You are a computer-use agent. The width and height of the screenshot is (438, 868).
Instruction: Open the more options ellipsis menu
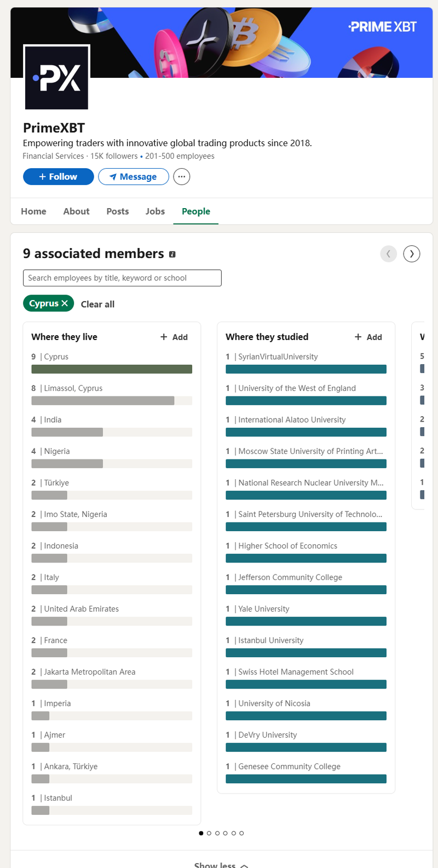tap(182, 176)
